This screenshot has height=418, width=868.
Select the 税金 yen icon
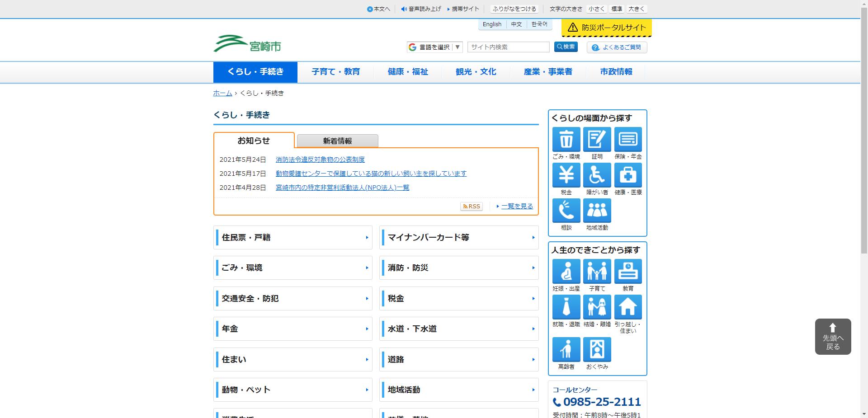click(x=566, y=175)
